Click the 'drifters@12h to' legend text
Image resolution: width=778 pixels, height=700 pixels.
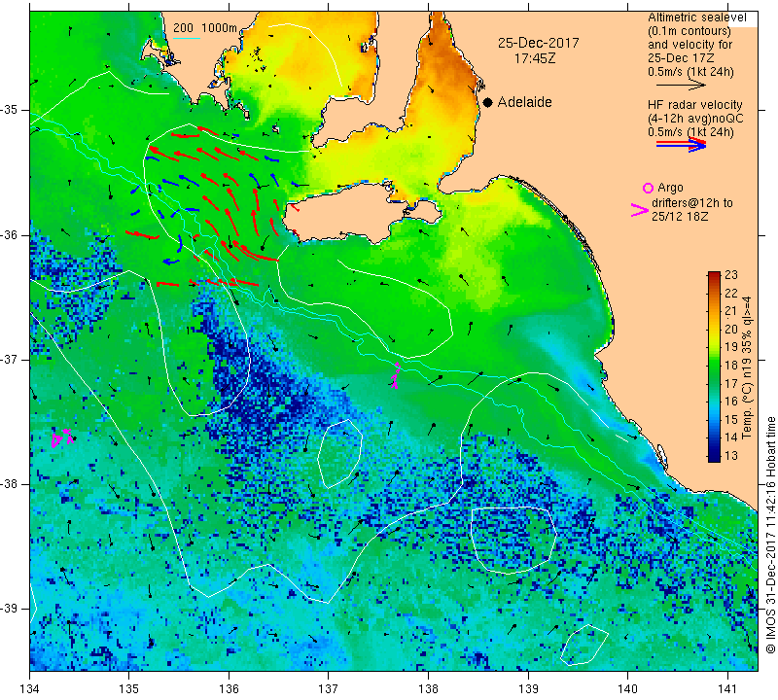(x=691, y=203)
